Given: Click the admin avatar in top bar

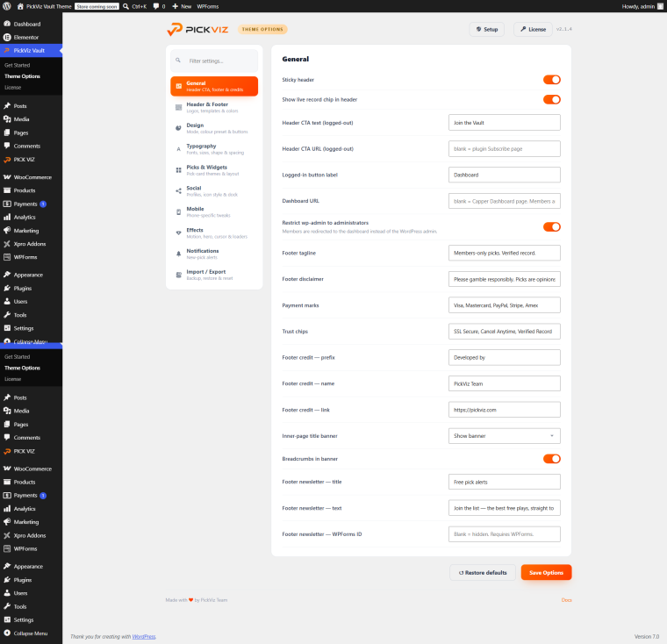Looking at the screenshot, I should click(660, 6).
